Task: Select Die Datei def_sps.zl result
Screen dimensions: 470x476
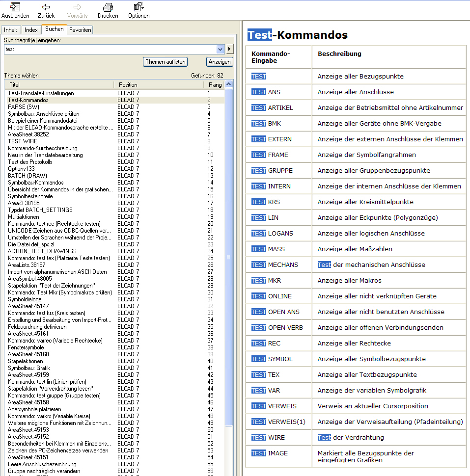Action: pyautogui.click(x=31, y=244)
